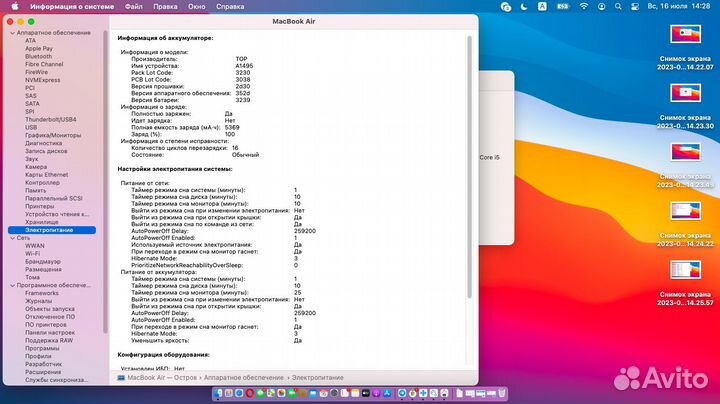
Task: Click cycle count value 16
Action: [x=235, y=148]
